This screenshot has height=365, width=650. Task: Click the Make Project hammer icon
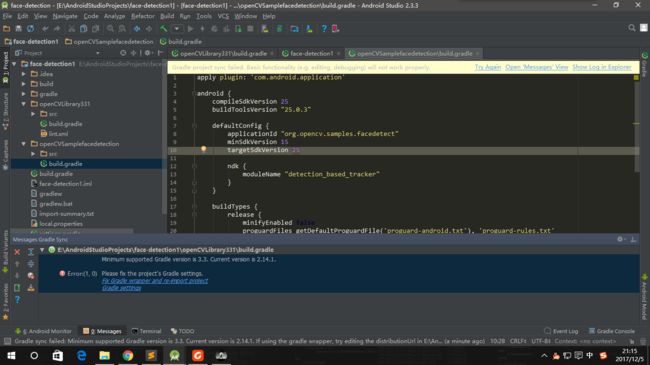(164, 29)
